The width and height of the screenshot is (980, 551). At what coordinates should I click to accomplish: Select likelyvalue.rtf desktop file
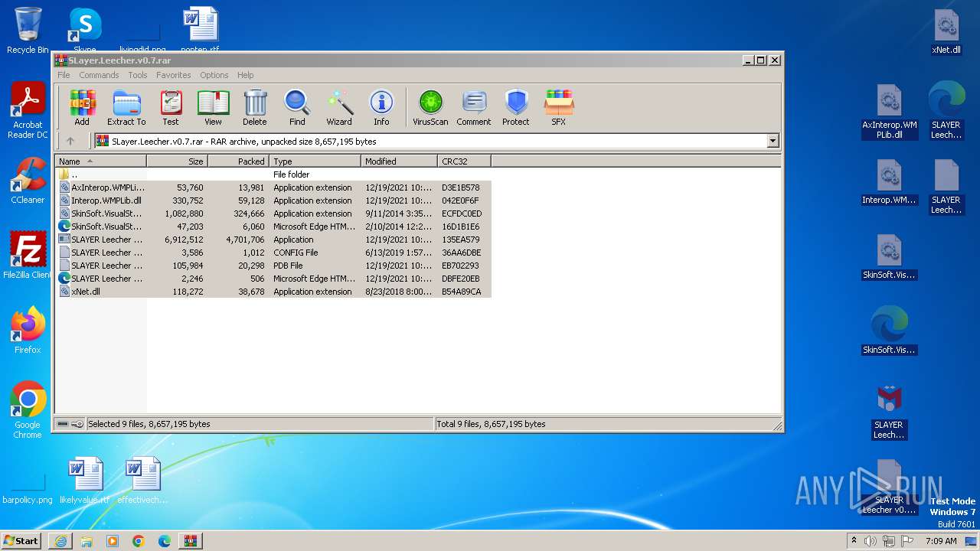click(x=85, y=481)
